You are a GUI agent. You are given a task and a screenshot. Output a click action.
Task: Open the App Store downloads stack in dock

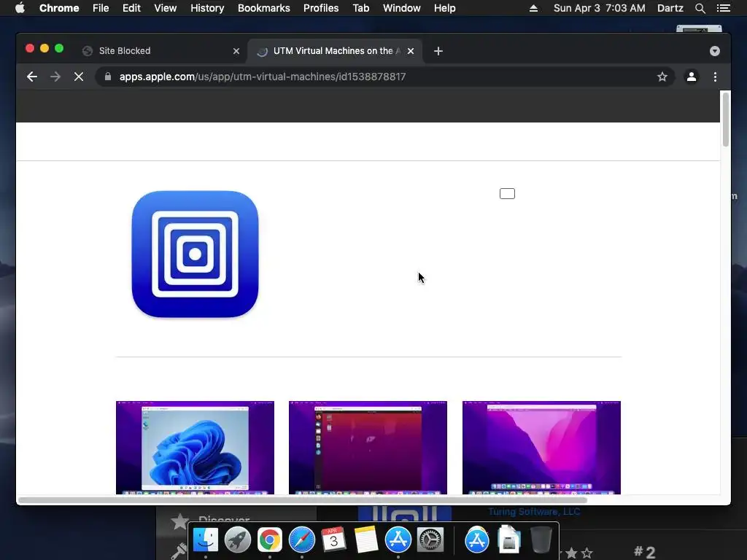[477, 540]
